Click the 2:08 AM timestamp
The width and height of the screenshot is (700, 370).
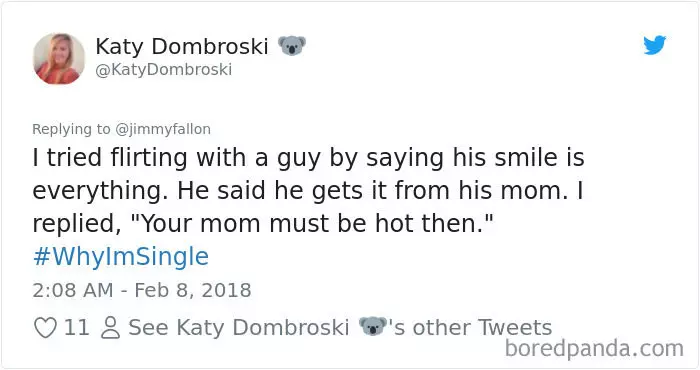click(x=73, y=290)
